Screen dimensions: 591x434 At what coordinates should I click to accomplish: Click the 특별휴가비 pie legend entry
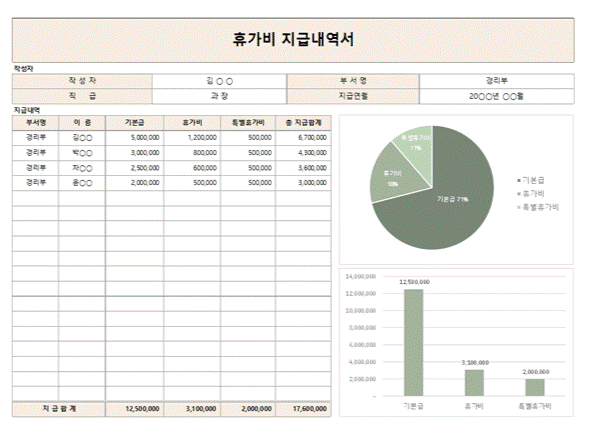538,207
